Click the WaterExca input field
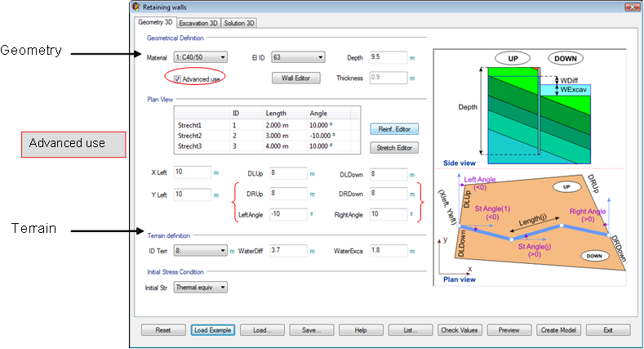Screen dimensions: 644x349 (x=389, y=250)
